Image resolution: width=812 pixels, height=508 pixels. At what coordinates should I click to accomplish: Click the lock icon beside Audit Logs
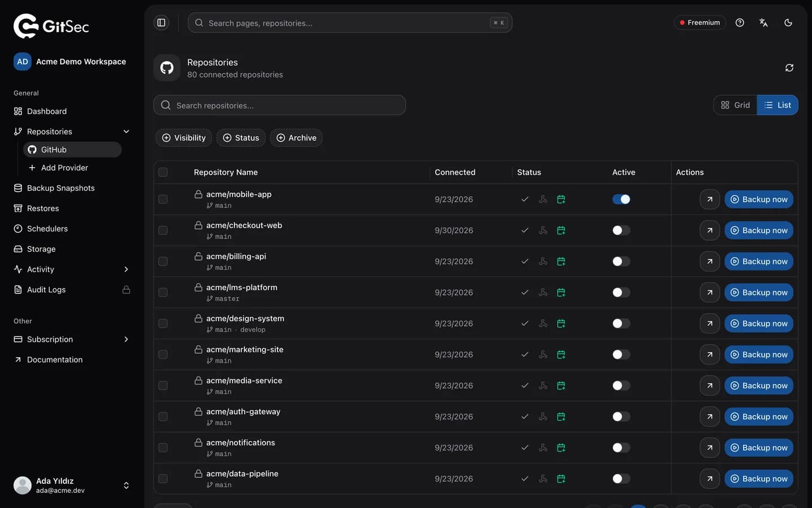point(126,290)
